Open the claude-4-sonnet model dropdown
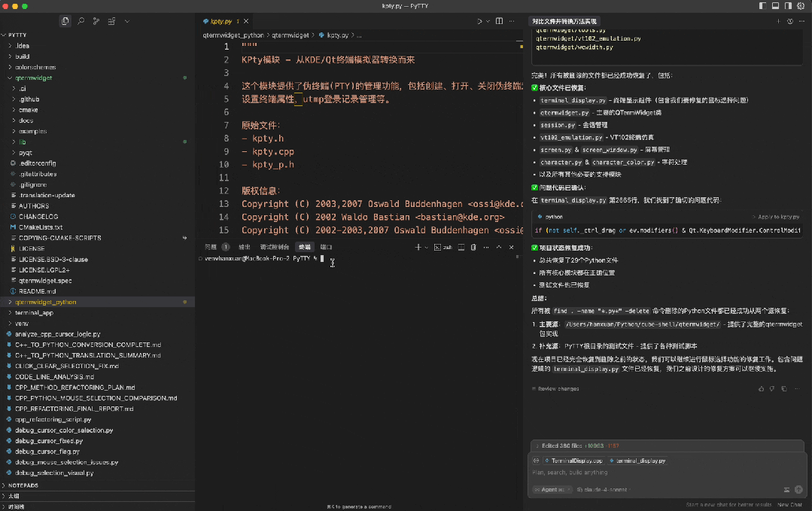Image resolution: width=812 pixels, height=511 pixels. tap(603, 490)
